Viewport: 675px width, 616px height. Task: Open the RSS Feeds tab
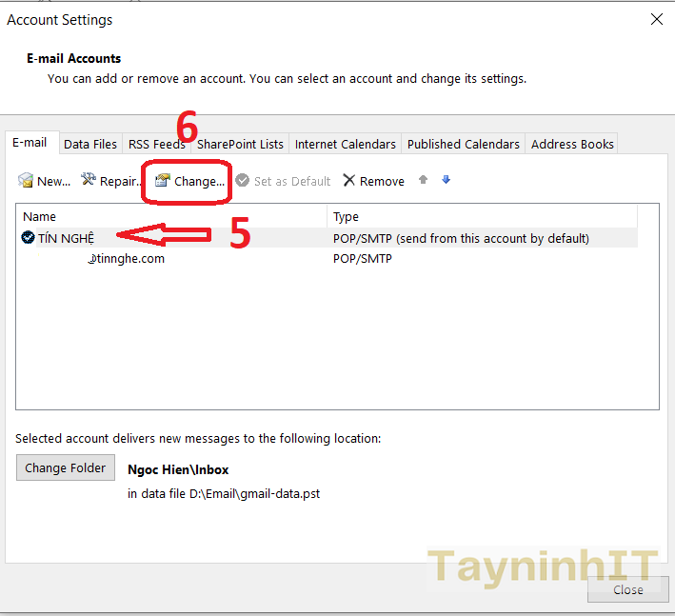156,144
